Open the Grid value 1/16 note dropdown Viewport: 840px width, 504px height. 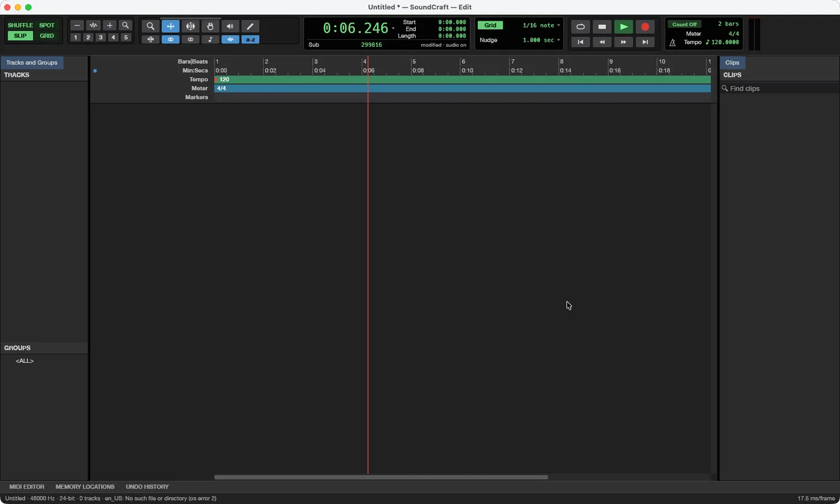(541, 25)
